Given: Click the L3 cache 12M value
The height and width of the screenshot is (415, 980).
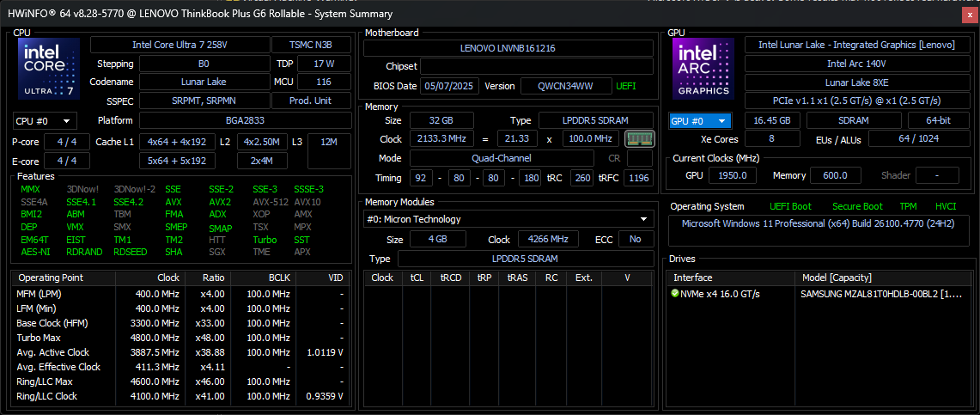Looking at the screenshot, I should click(329, 151).
